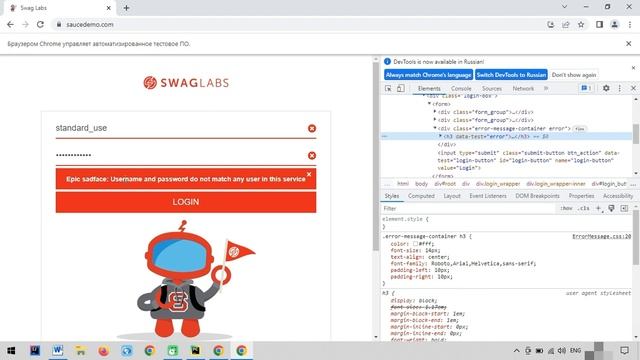Screen dimensions: 640x360
Task: Bookmark this page with the star
Action: point(581,24)
